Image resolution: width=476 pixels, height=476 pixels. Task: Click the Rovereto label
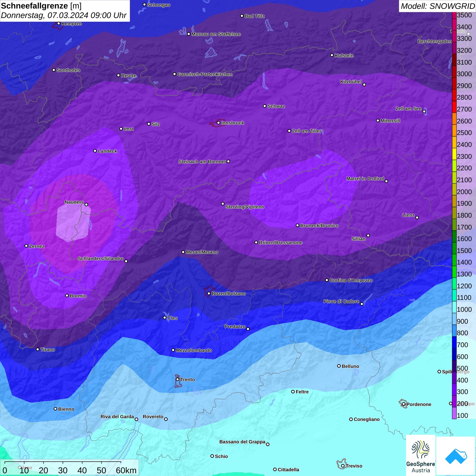tap(153, 417)
